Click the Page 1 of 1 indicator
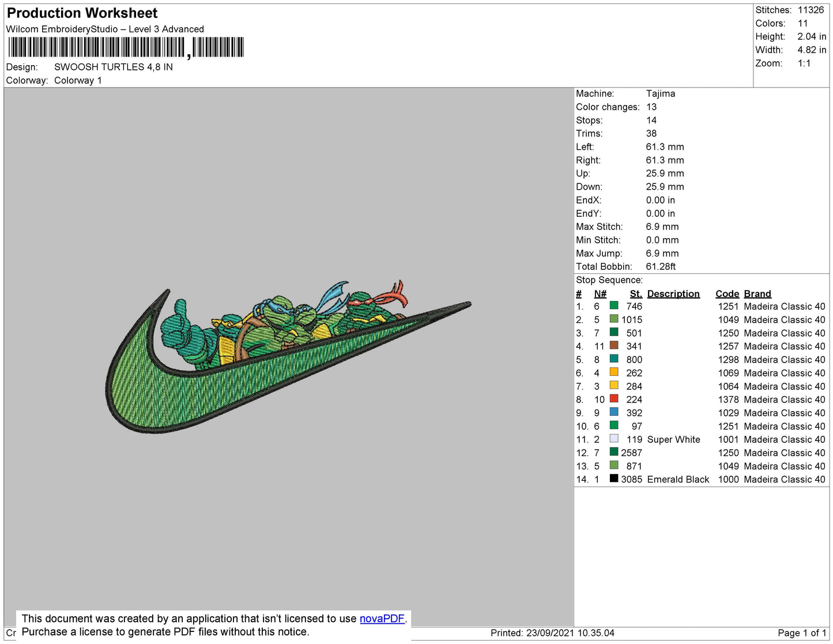This screenshot has width=833, height=644. 802,633
